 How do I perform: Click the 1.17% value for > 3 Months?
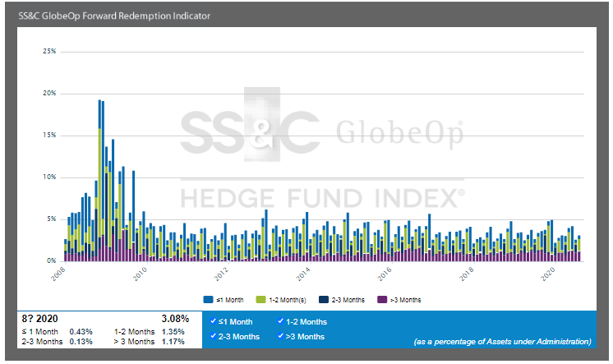pos(173,341)
